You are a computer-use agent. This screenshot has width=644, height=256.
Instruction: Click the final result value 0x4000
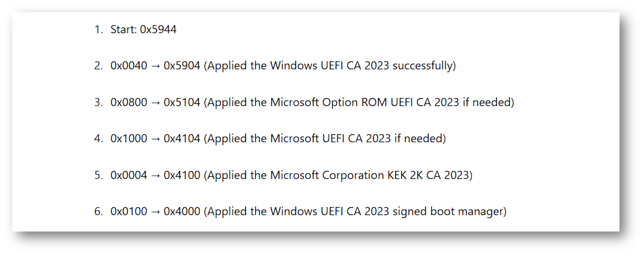[182, 212]
